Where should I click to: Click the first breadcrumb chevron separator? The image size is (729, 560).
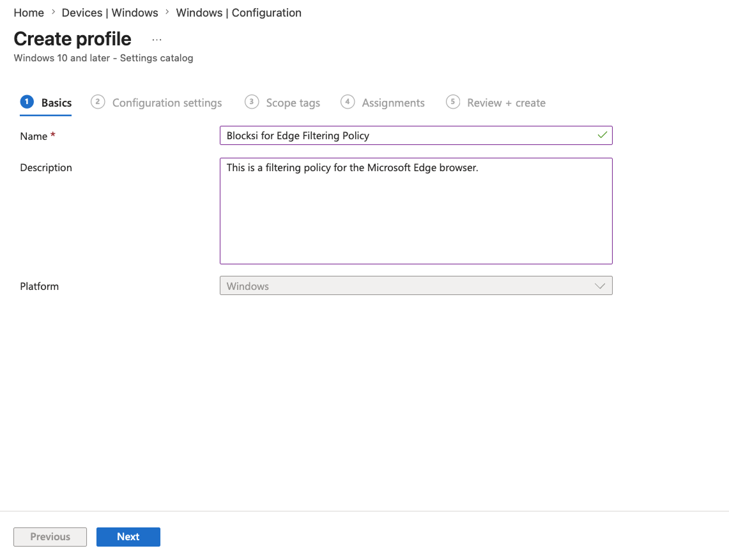click(53, 12)
